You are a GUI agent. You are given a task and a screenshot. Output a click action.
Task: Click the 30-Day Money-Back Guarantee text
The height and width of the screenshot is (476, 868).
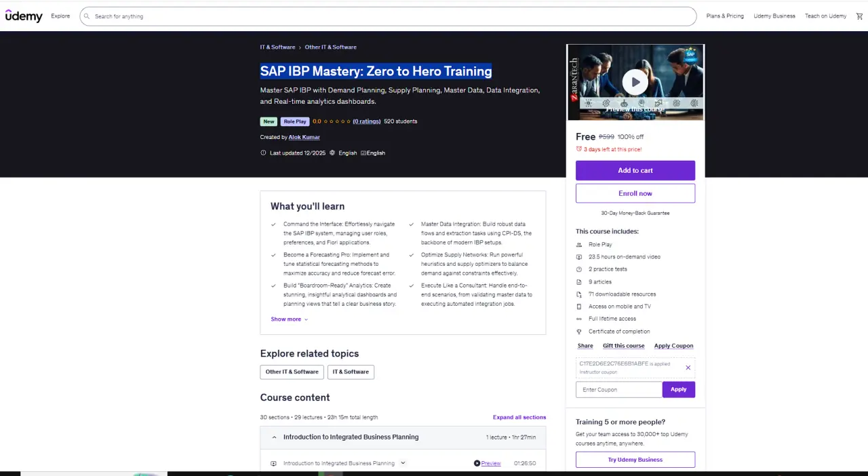(635, 213)
